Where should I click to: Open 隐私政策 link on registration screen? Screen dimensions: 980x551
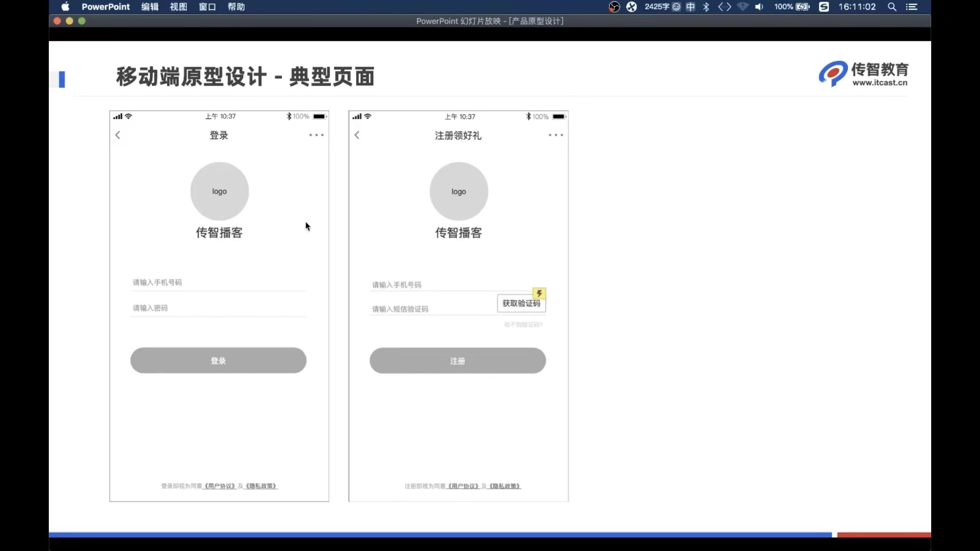pos(505,486)
